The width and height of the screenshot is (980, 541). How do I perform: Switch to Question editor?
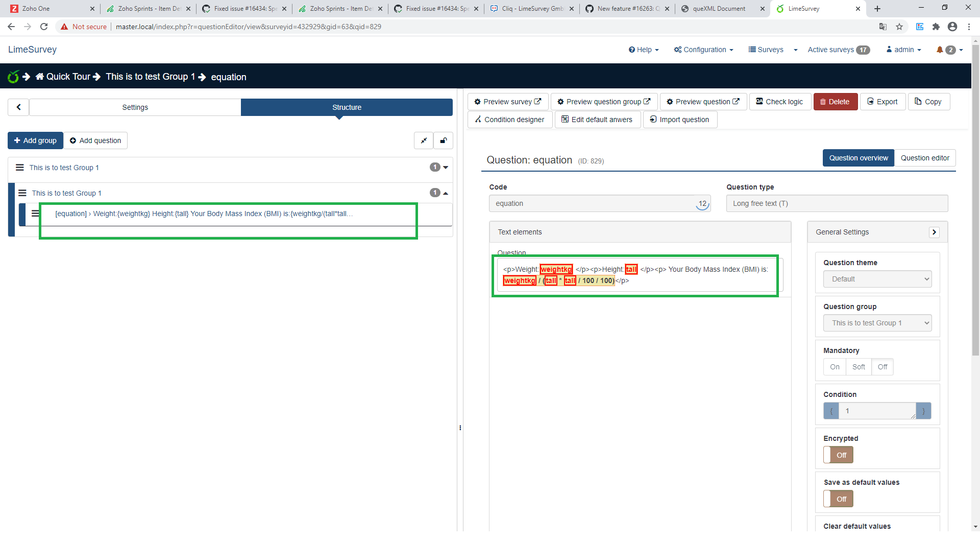click(925, 158)
